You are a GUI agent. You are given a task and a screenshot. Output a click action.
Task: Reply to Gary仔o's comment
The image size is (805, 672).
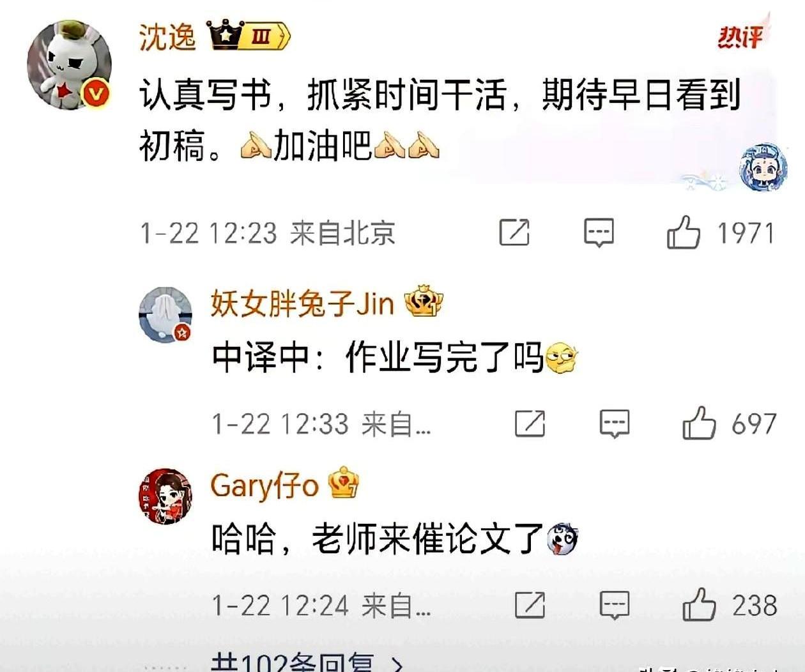[615, 605]
